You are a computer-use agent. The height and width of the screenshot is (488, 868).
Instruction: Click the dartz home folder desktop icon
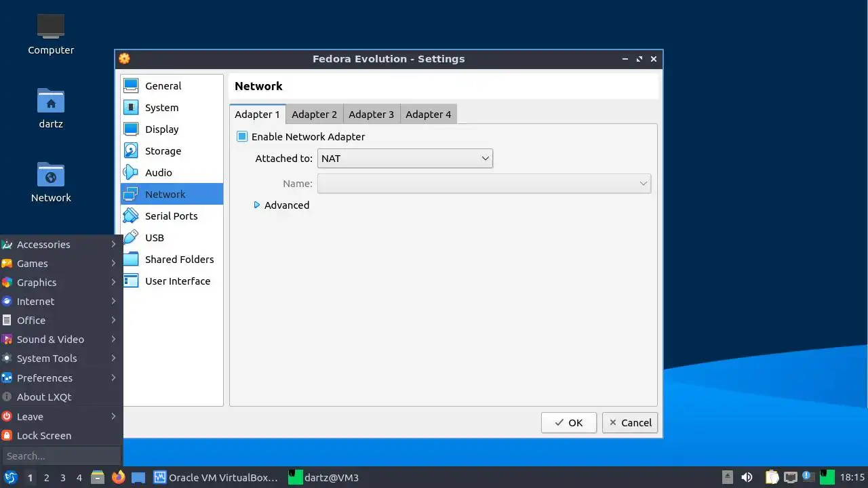(51, 108)
